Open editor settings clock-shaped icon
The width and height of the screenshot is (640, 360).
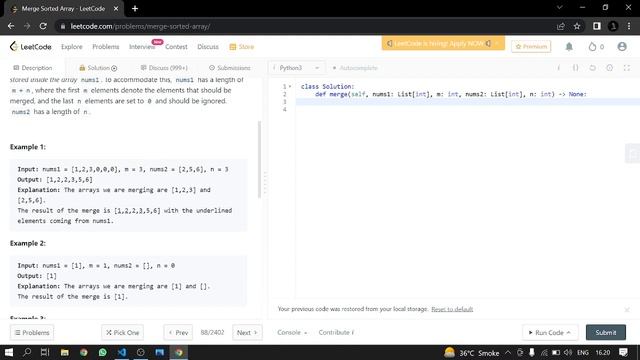point(609,68)
